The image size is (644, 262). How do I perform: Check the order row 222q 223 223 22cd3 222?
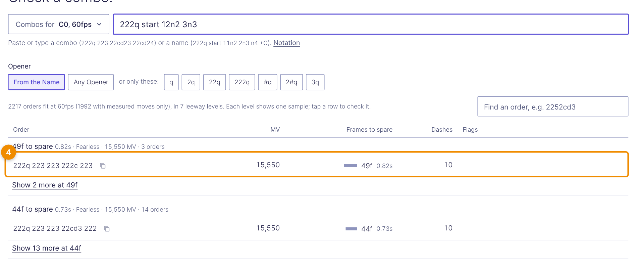(318, 228)
